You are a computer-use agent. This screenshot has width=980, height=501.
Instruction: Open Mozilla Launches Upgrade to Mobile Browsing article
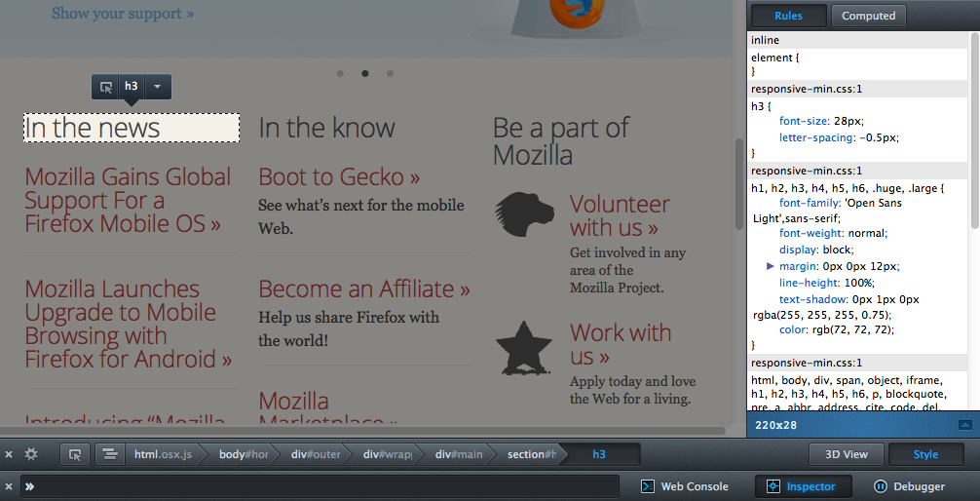point(129,324)
